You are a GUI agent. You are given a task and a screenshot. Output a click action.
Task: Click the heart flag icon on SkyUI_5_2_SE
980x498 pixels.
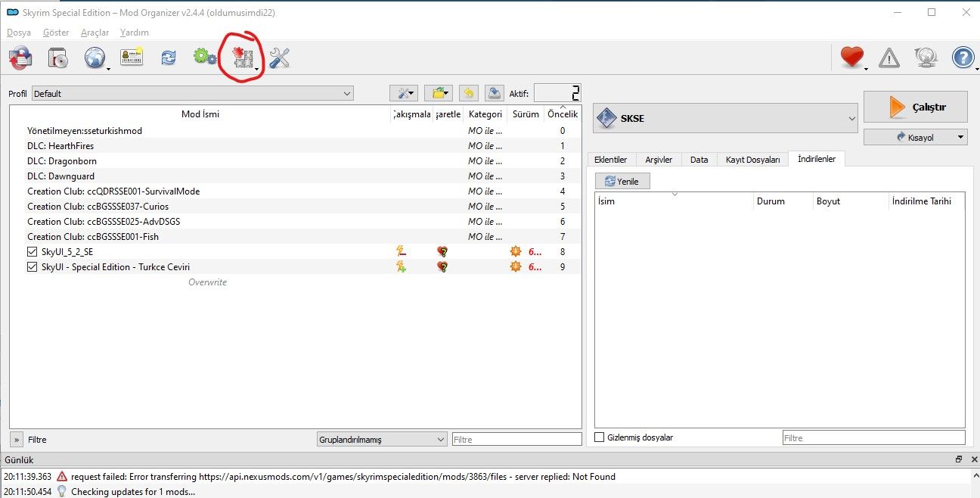442,251
